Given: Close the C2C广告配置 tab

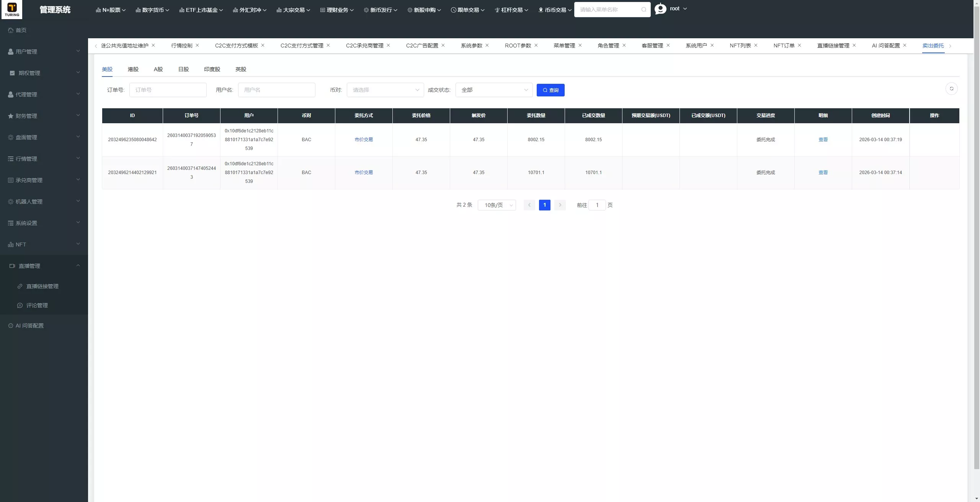Looking at the screenshot, I should point(443,45).
